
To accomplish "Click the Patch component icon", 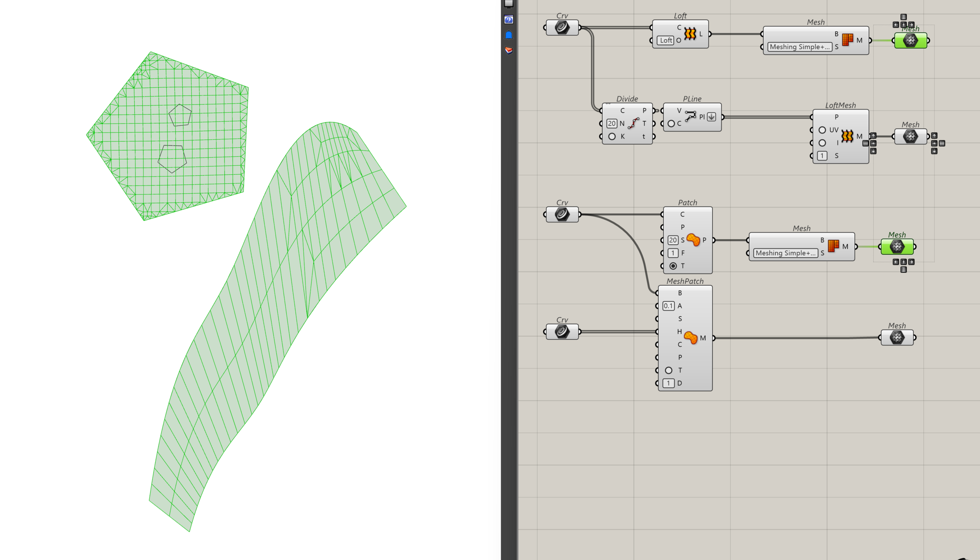I will (693, 240).
